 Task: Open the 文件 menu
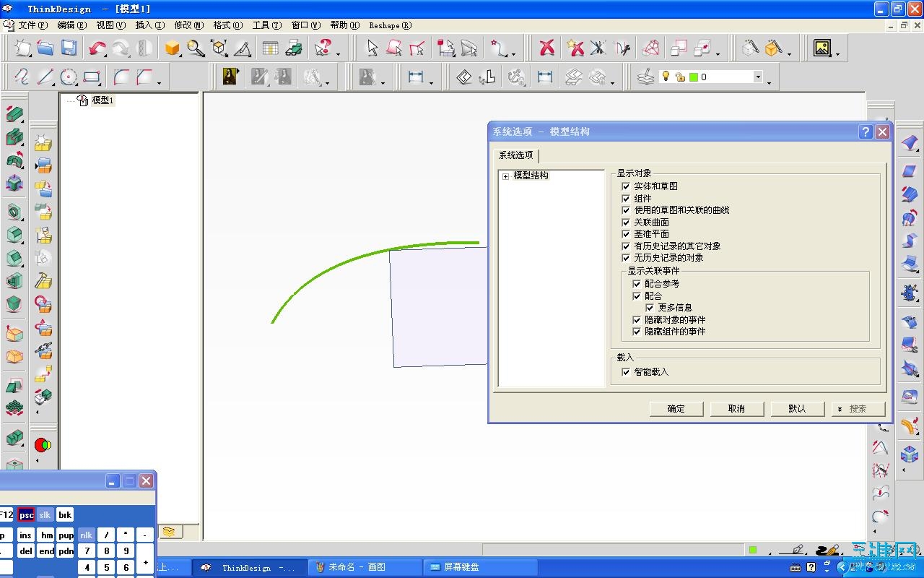click(32, 25)
